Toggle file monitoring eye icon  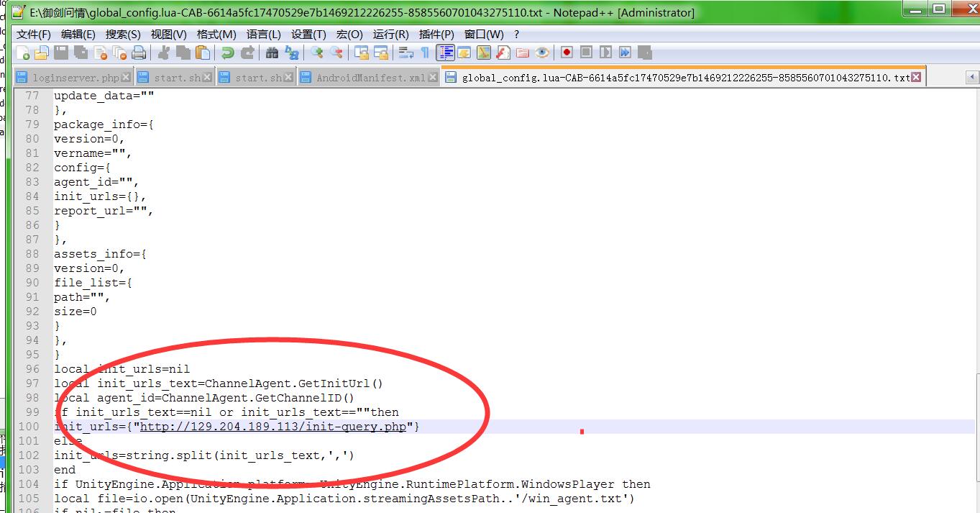[x=542, y=53]
